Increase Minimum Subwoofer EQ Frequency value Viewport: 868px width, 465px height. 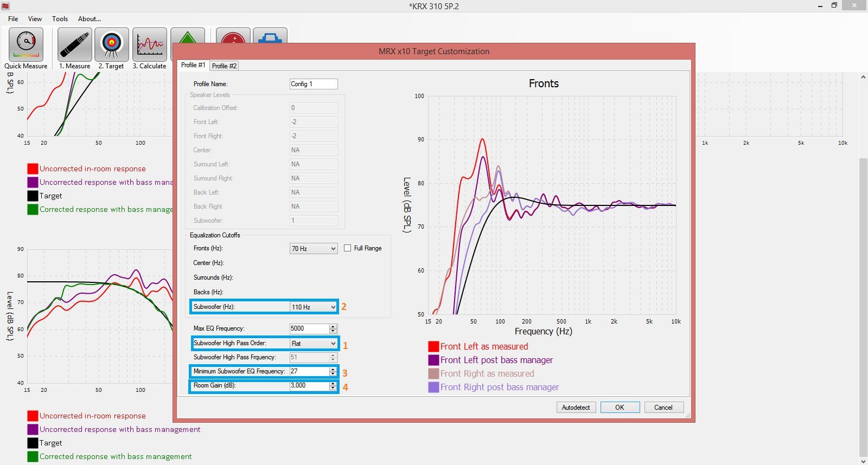coord(333,369)
